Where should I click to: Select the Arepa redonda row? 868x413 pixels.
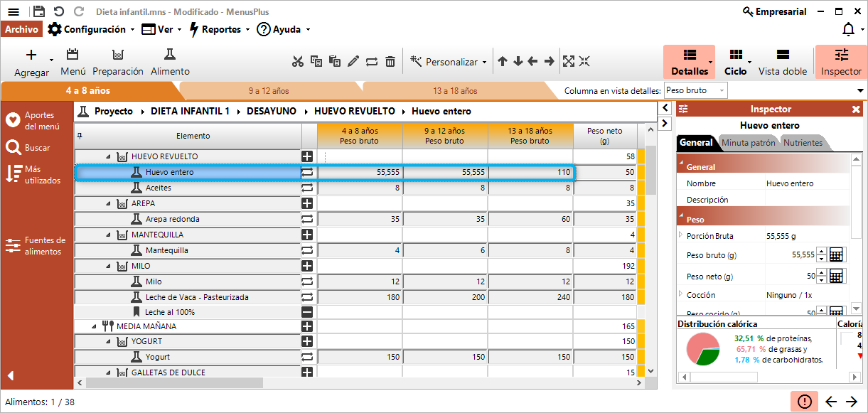click(188, 219)
